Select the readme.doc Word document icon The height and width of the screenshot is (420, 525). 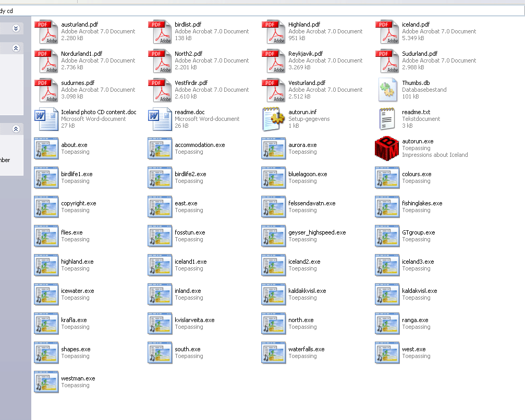click(x=160, y=119)
